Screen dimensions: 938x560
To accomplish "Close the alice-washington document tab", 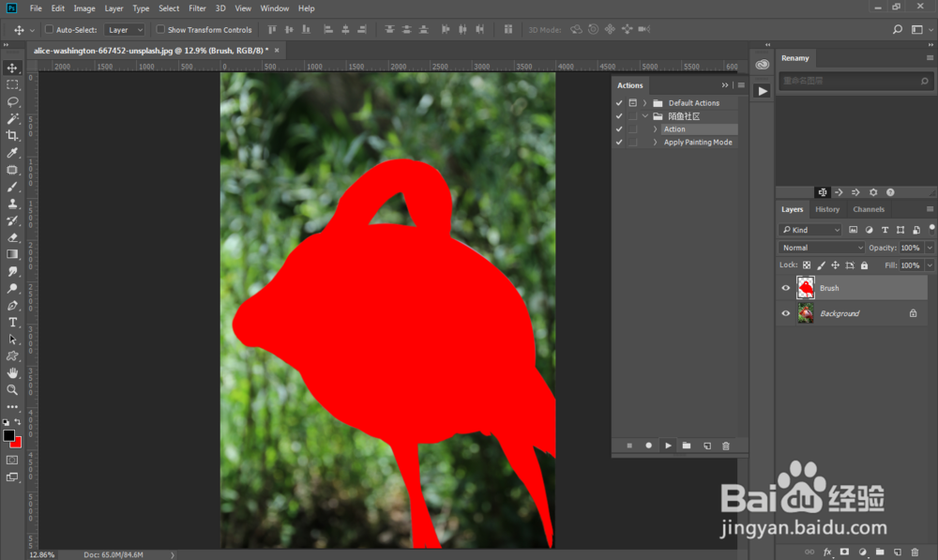I will [x=277, y=51].
